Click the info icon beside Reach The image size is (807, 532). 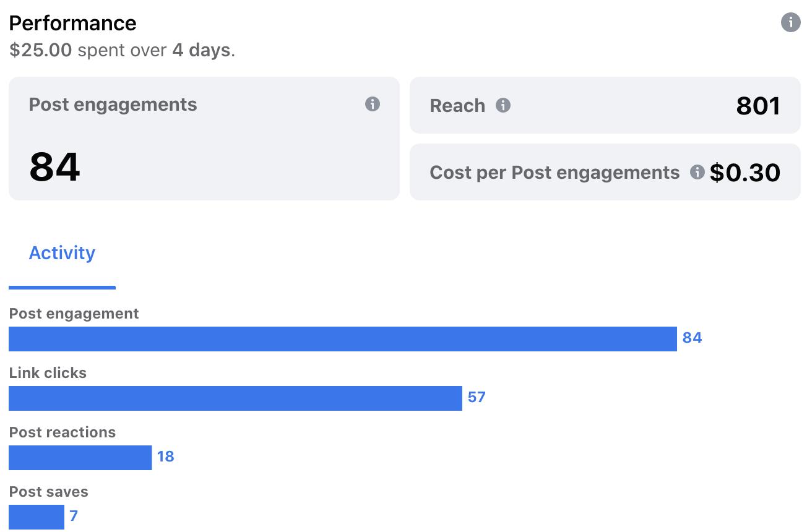coord(503,105)
